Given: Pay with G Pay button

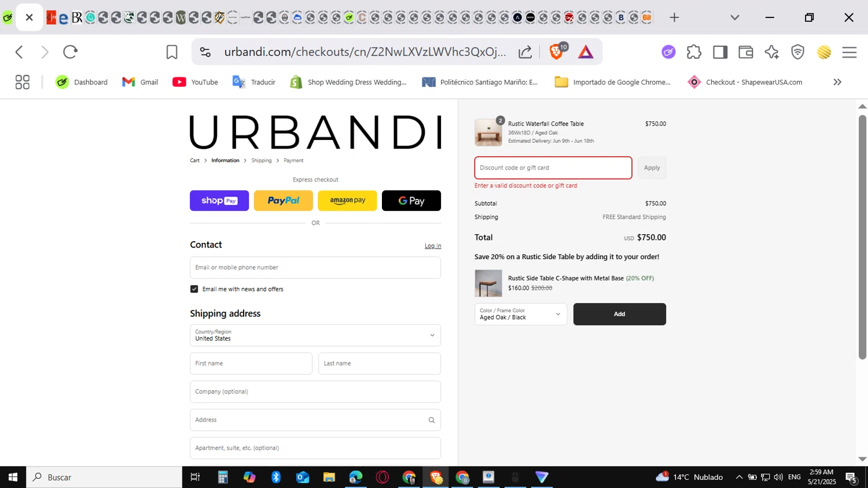Looking at the screenshot, I should [x=411, y=201].
